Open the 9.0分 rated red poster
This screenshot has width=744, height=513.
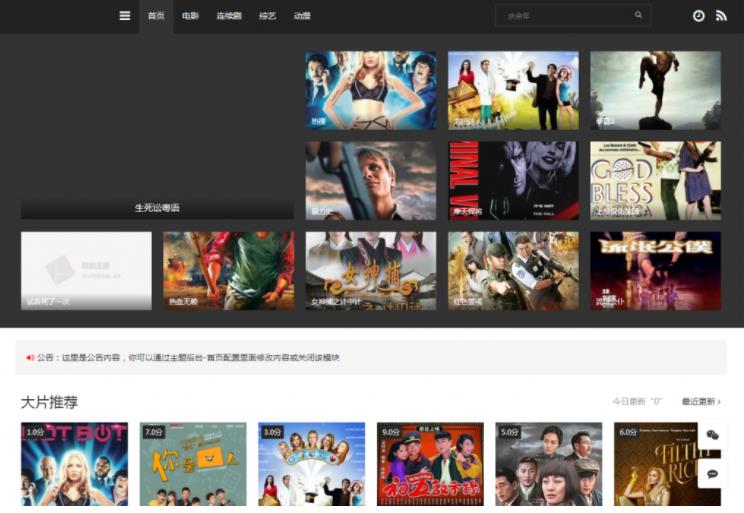pos(430,464)
